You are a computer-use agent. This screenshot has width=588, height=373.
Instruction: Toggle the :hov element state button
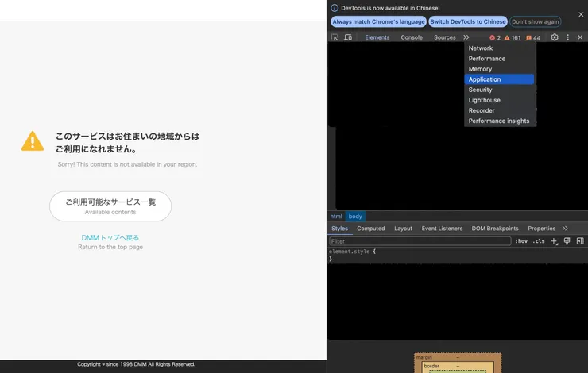[521, 241]
